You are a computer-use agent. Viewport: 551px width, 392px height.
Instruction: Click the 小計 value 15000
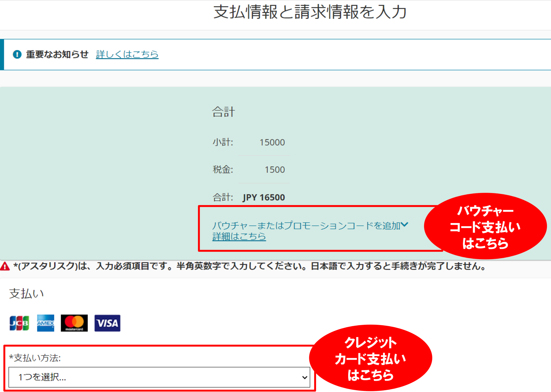273,142
